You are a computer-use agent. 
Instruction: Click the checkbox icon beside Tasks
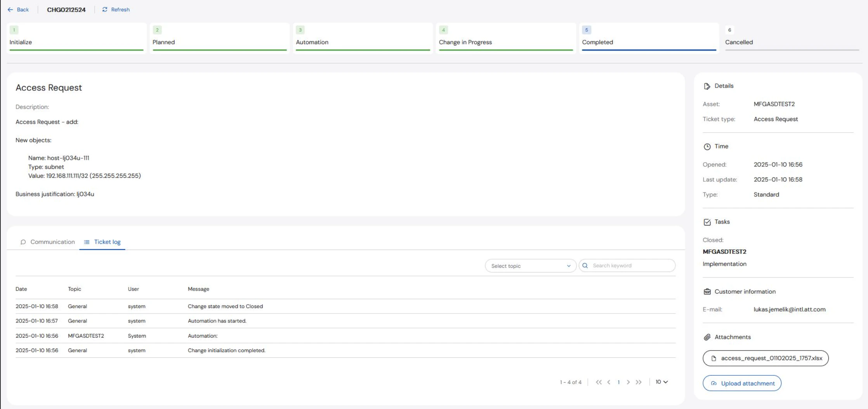707,222
